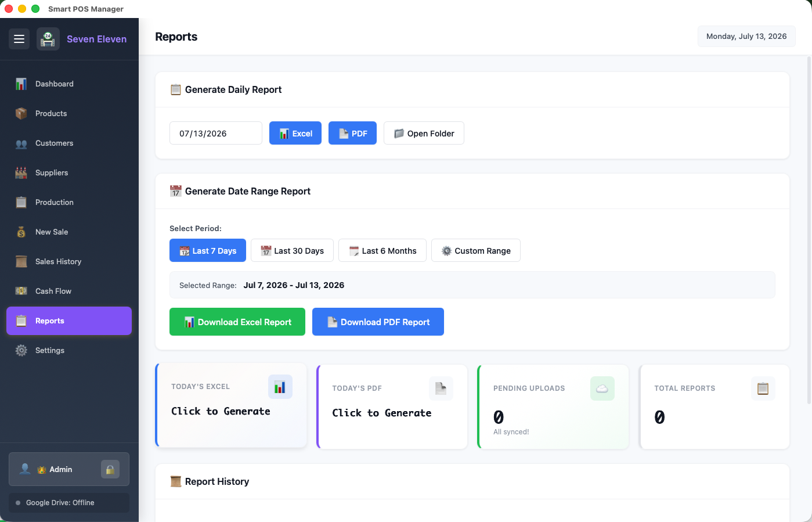Start a New Sale
The image size is (812, 522).
coord(69,232)
